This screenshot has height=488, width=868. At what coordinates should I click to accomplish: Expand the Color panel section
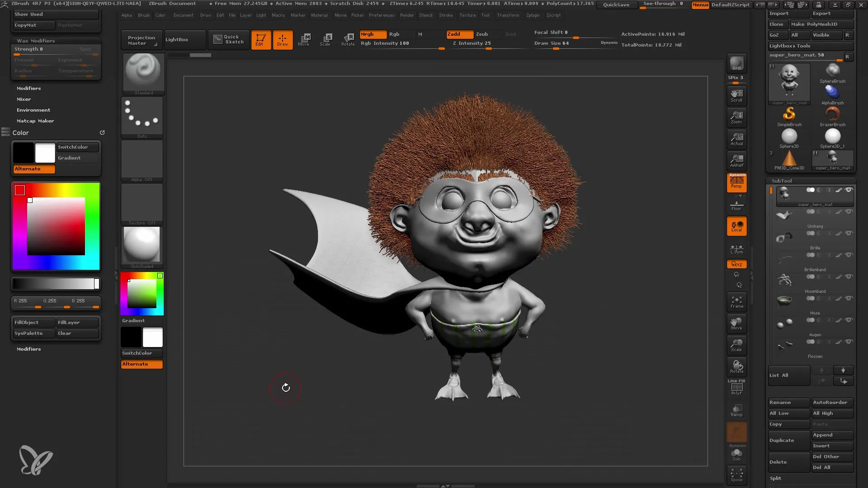click(x=20, y=132)
